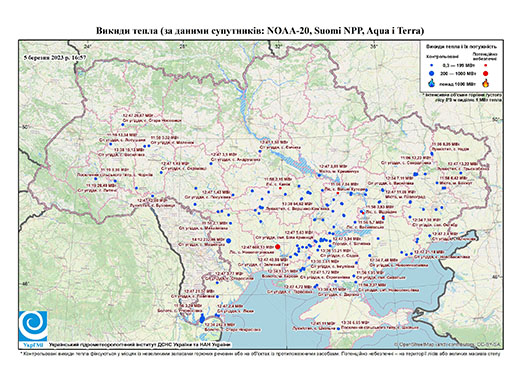520x368 pixels.
Task: Click the map title mentioning NOAA-20 and Terra
Action: tap(260, 31)
